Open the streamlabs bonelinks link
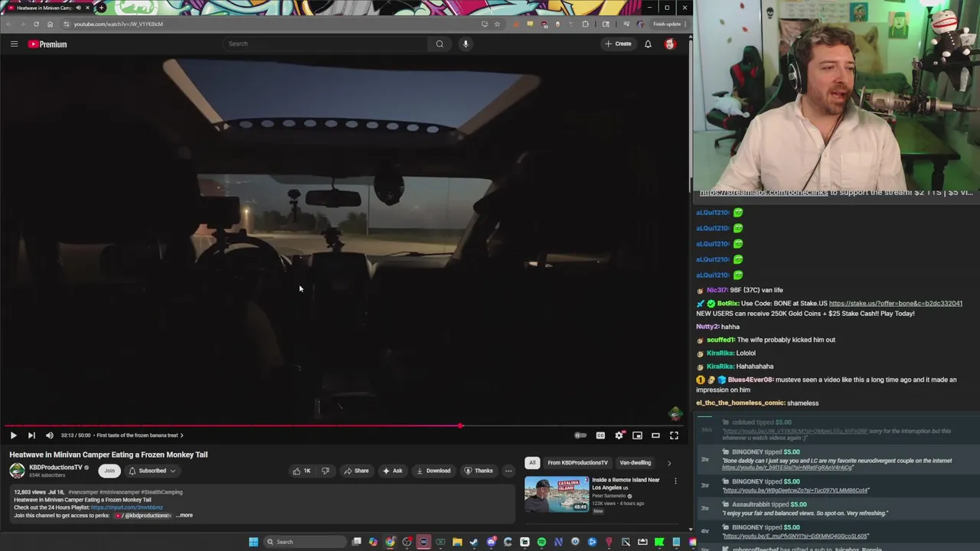The width and height of the screenshot is (980, 551). click(763, 192)
